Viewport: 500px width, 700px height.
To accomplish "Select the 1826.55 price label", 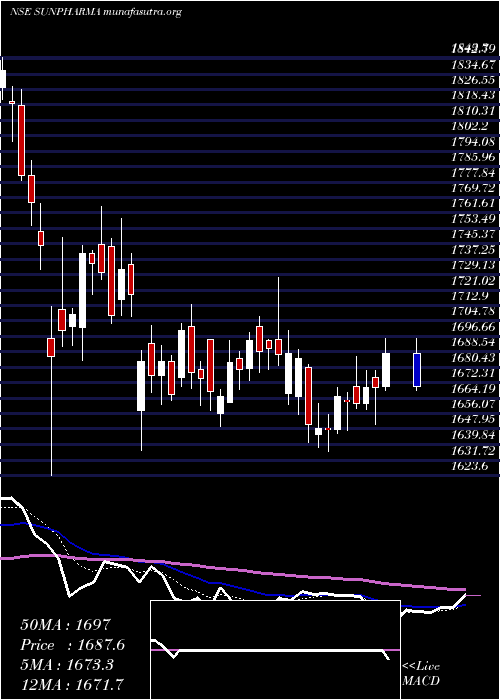I will (473, 80).
